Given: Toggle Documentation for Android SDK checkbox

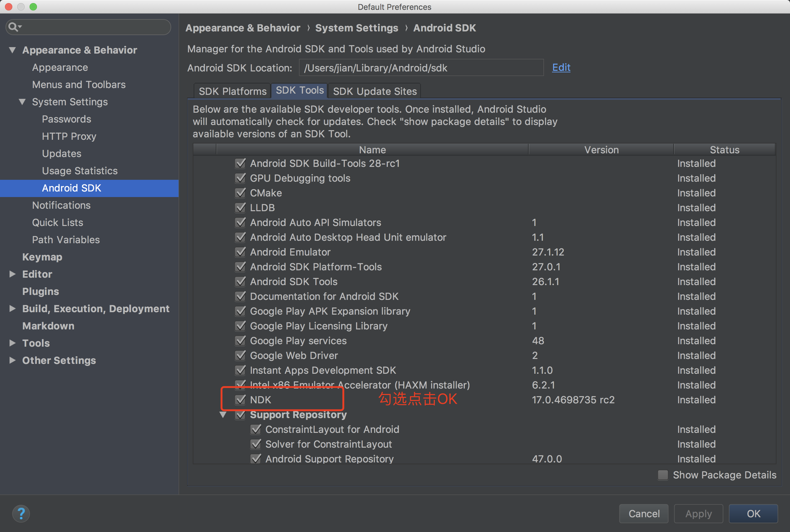Looking at the screenshot, I should tap(240, 296).
